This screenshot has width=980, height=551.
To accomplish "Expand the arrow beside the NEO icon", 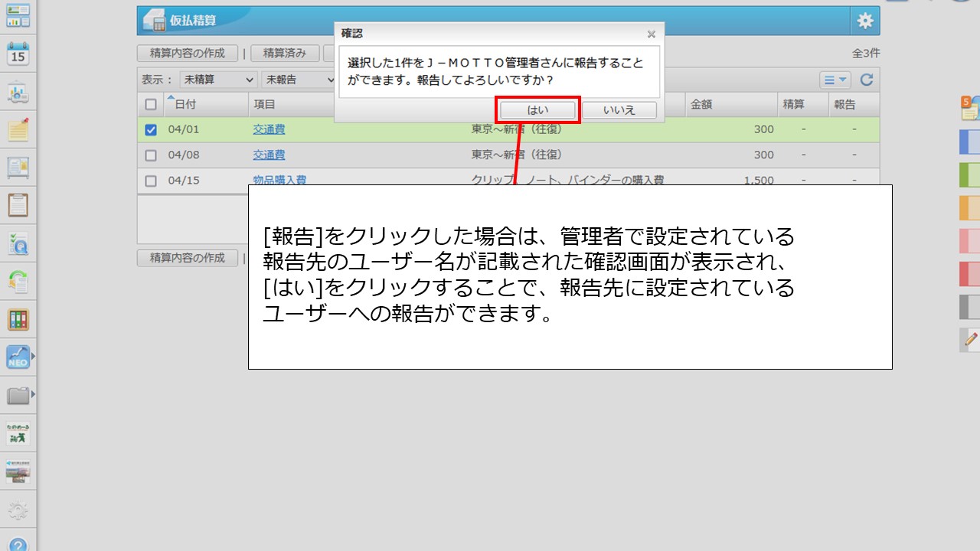I will [x=33, y=357].
